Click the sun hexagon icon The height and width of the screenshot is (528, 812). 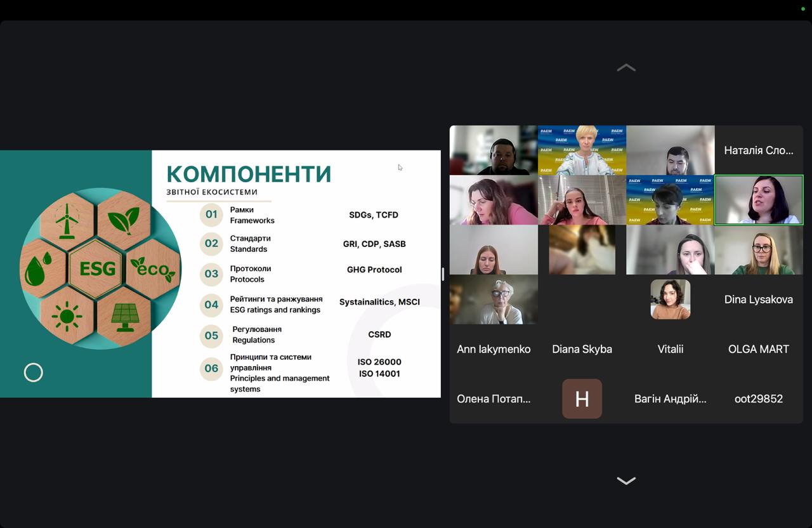click(67, 316)
